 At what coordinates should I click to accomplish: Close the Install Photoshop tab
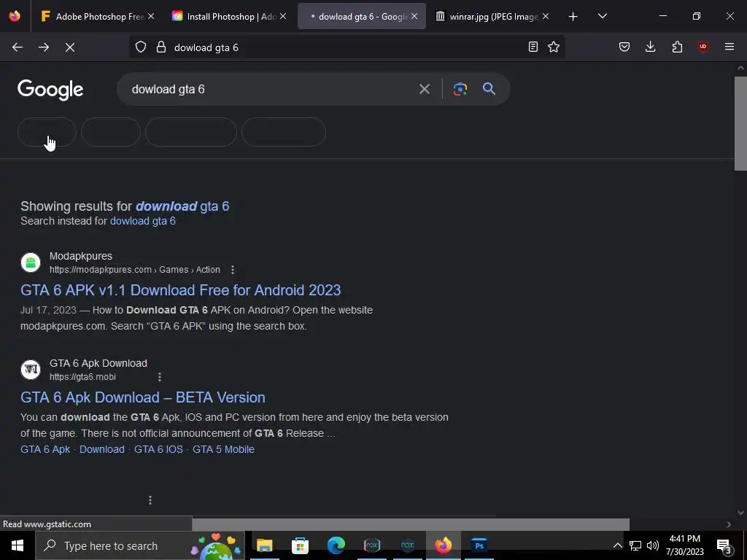point(283,17)
